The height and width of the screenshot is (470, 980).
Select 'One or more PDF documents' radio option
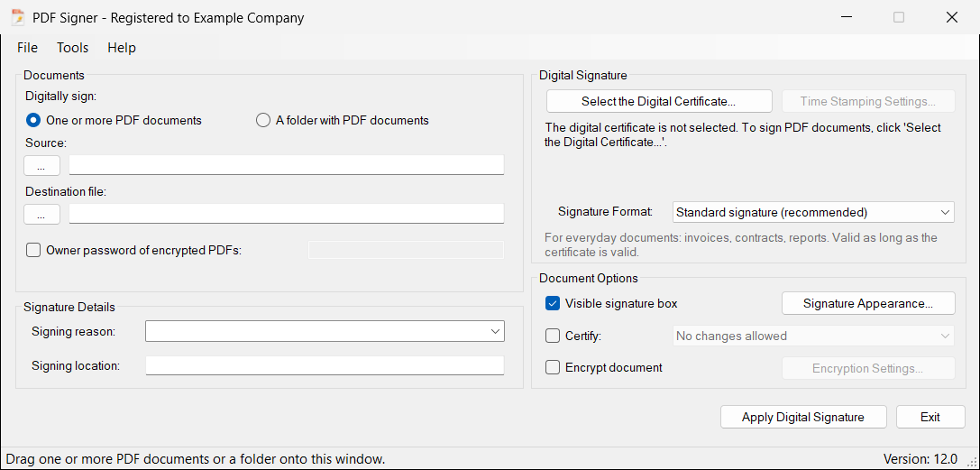(x=114, y=121)
